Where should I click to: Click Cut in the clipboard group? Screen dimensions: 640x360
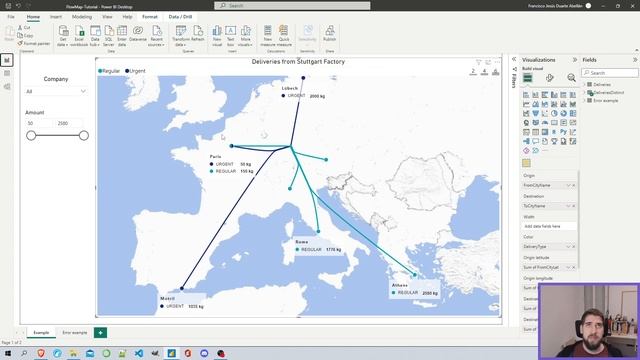(24, 27)
